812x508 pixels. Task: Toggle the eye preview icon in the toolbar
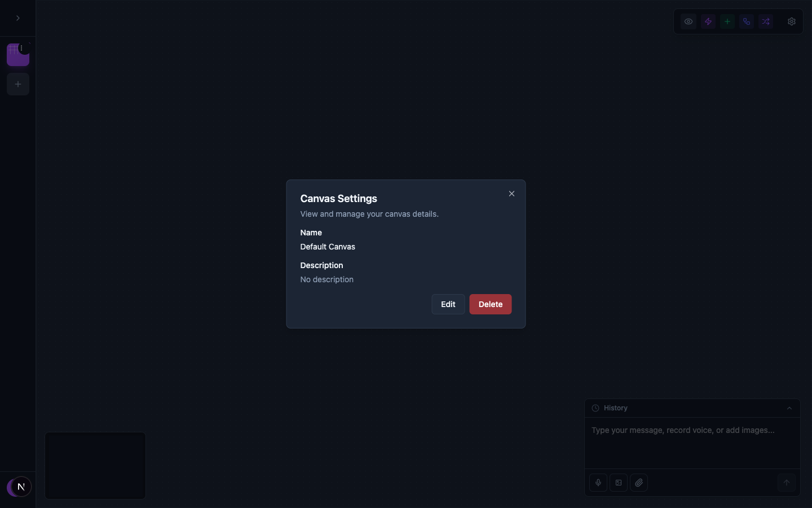coord(688,21)
